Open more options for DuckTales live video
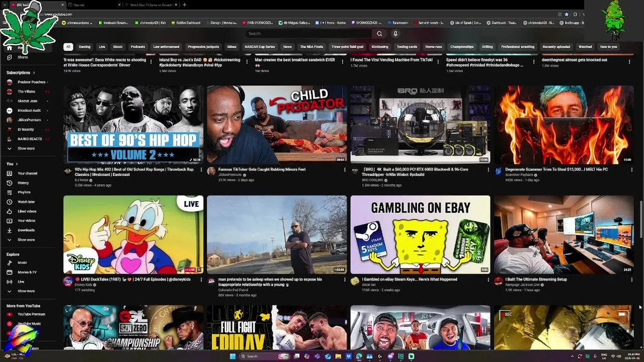The height and width of the screenshot is (362, 644). click(x=201, y=280)
